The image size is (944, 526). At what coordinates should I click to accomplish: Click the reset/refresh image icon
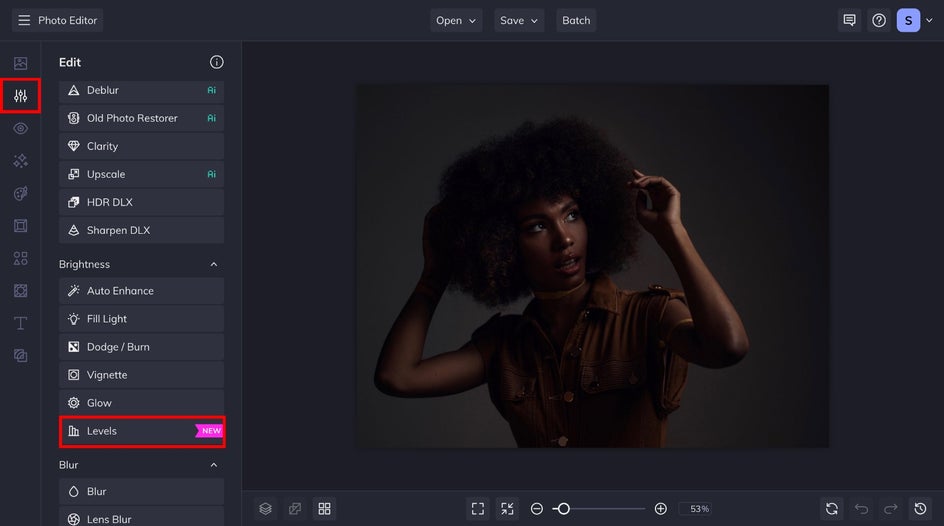[831, 509]
